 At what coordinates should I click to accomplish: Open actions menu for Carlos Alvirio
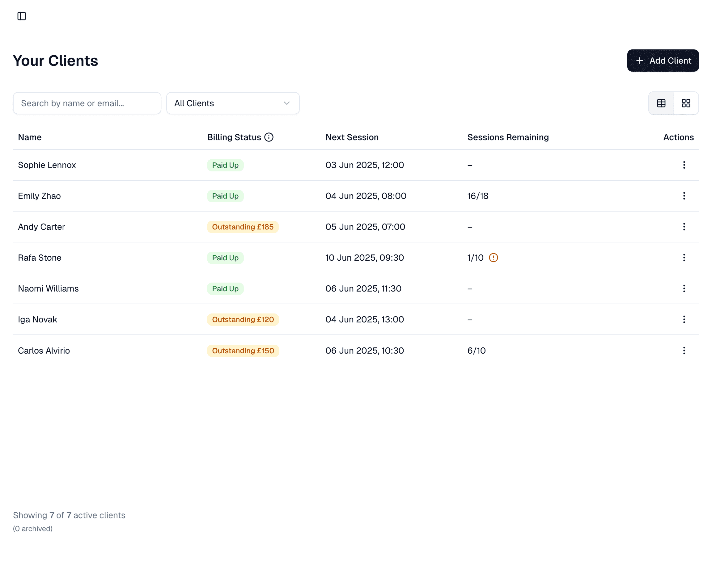pos(684,351)
